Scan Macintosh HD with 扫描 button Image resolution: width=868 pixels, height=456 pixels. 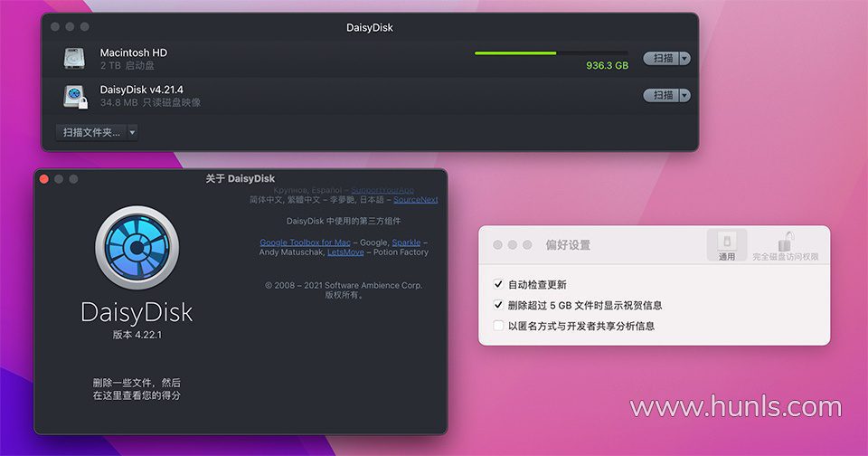(x=662, y=58)
